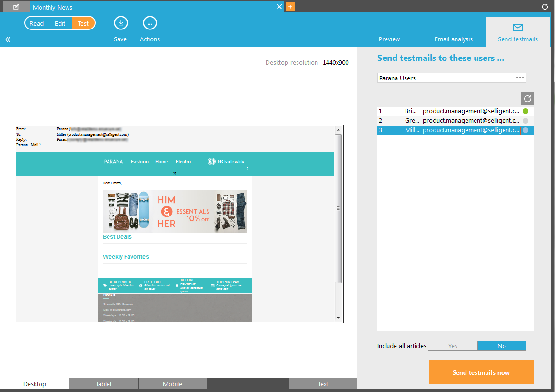
Task: Click refresh icon above user list
Action: (527, 98)
